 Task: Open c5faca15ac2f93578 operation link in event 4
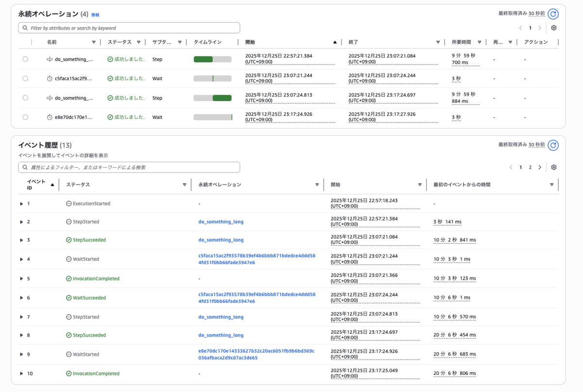tap(257, 259)
